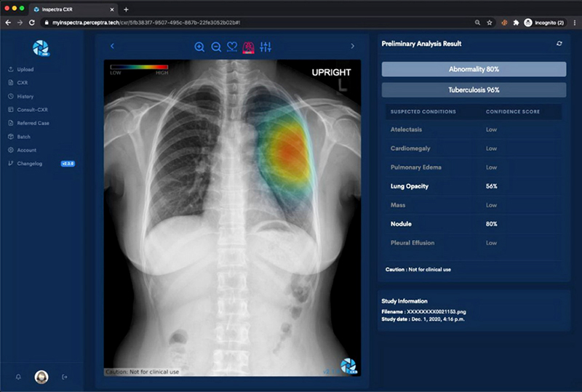
Task: Click the Tuberculosis 96% result bar
Action: [x=474, y=90]
